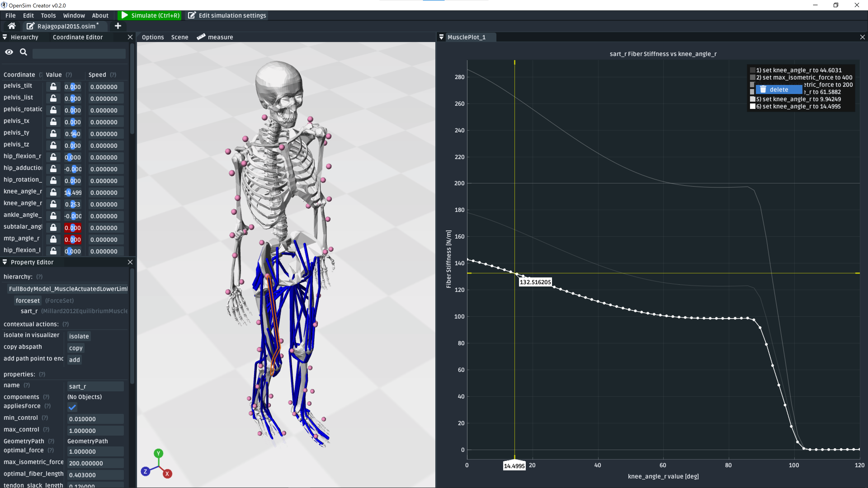Click the Hierarchy search text field
The width and height of the screenshot is (868, 488).
click(x=79, y=53)
